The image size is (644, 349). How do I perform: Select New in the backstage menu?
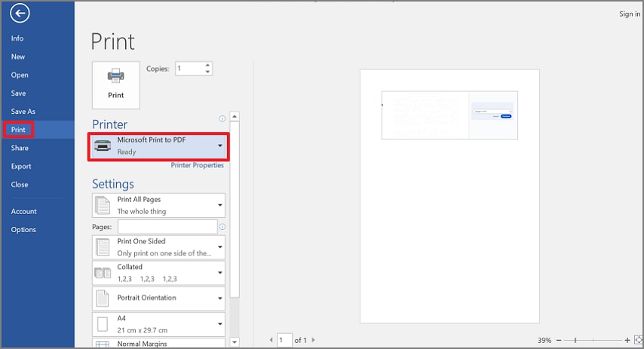[x=18, y=57]
